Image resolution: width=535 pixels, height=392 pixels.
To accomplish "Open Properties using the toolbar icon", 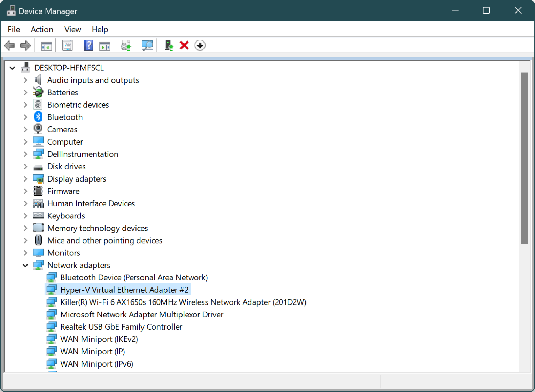I will click(x=67, y=45).
